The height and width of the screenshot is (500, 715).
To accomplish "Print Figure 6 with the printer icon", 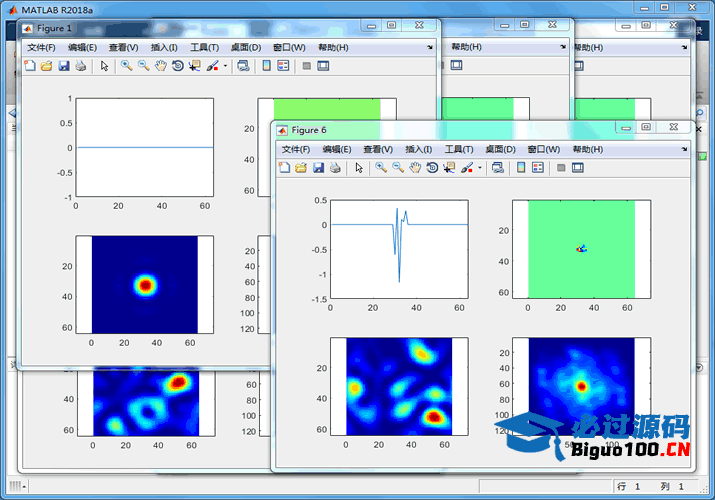I will click(x=335, y=168).
